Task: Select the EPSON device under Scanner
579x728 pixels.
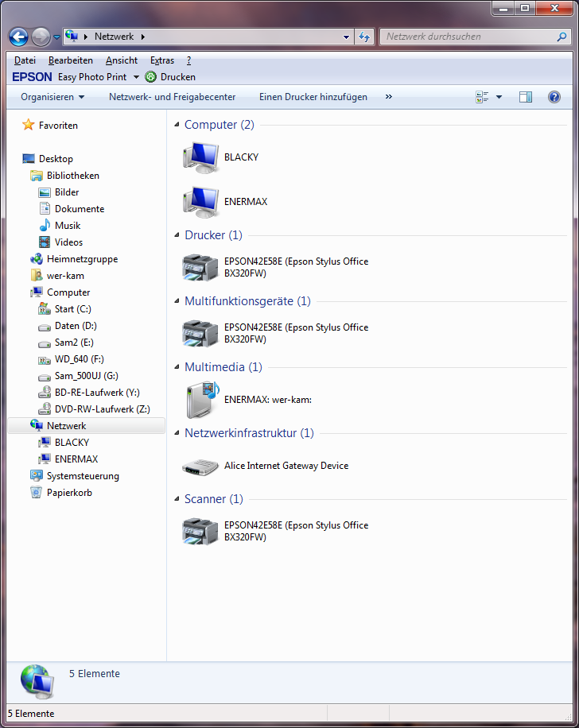Action: point(275,531)
